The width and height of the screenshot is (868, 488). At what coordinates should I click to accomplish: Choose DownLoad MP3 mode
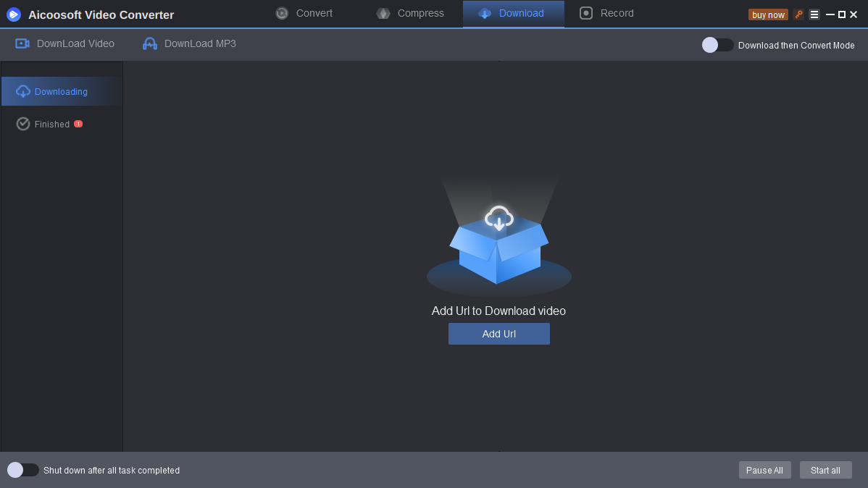[x=189, y=43]
